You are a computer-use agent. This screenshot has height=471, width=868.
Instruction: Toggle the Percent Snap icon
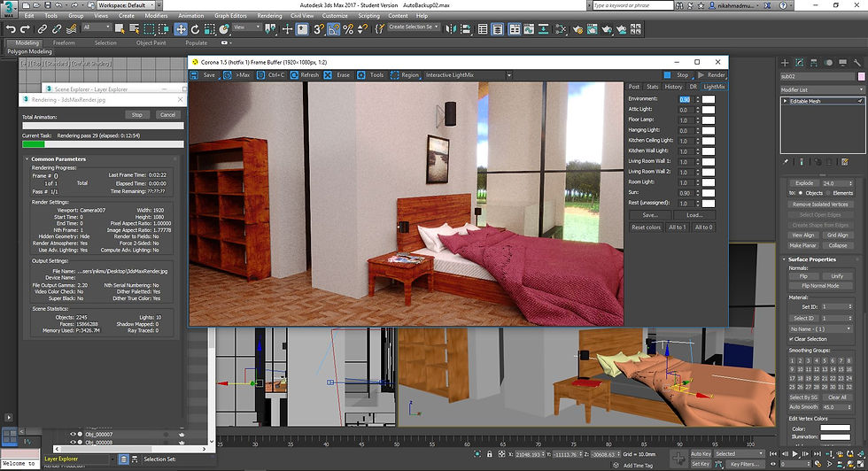(348, 29)
